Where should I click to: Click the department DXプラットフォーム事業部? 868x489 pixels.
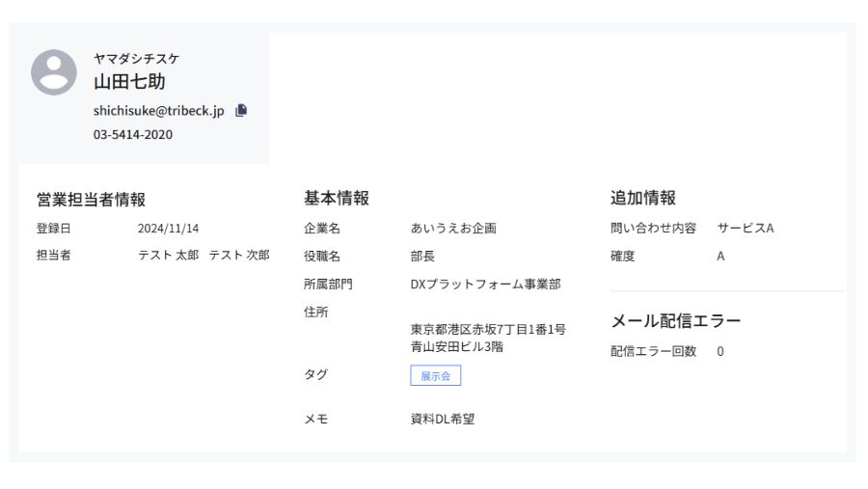tap(485, 284)
